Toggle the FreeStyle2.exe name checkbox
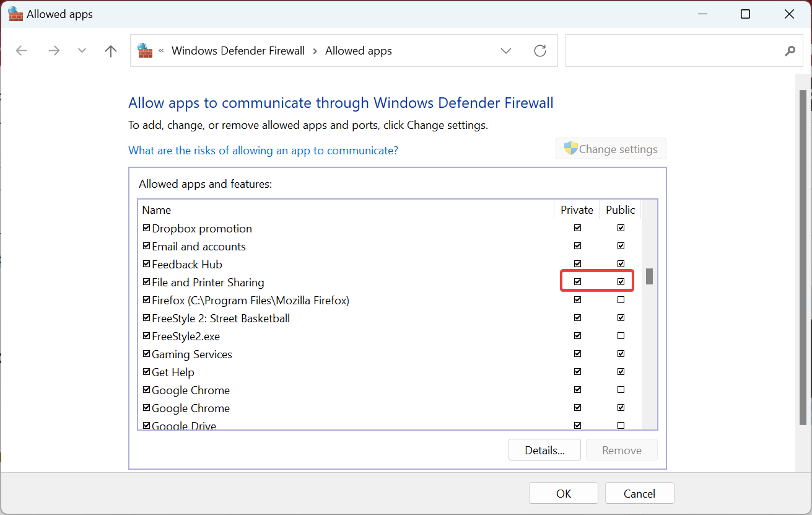The width and height of the screenshot is (812, 515). point(147,337)
